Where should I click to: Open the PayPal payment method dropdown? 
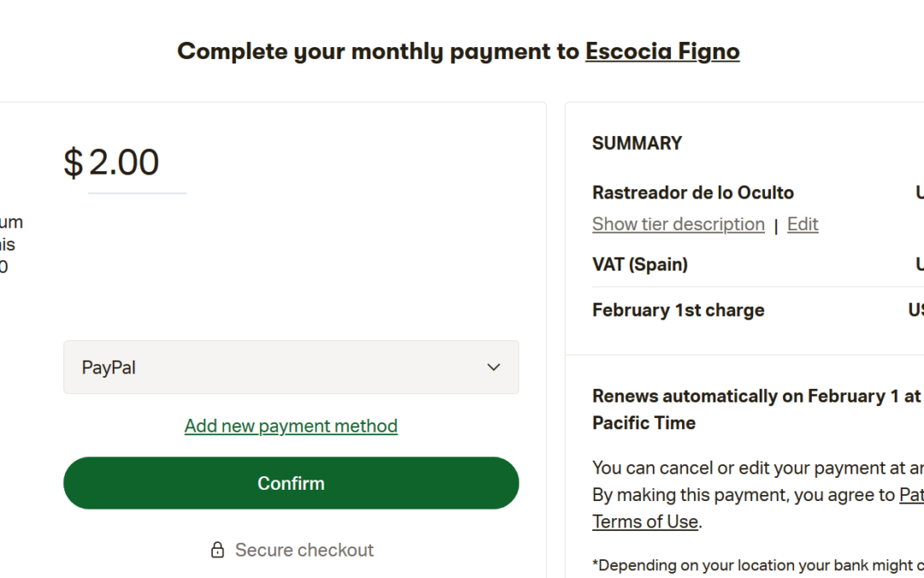pos(291,367)
